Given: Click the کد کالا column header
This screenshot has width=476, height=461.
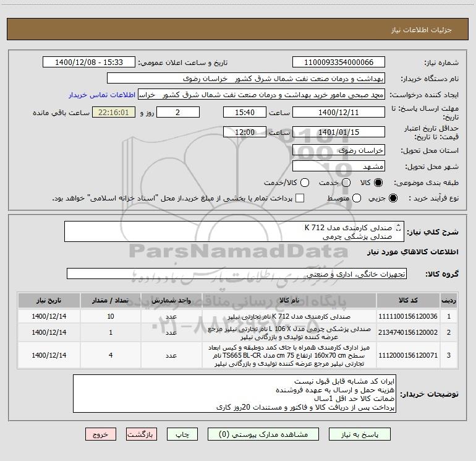Looking at the screenshot, I should point(408,300).
